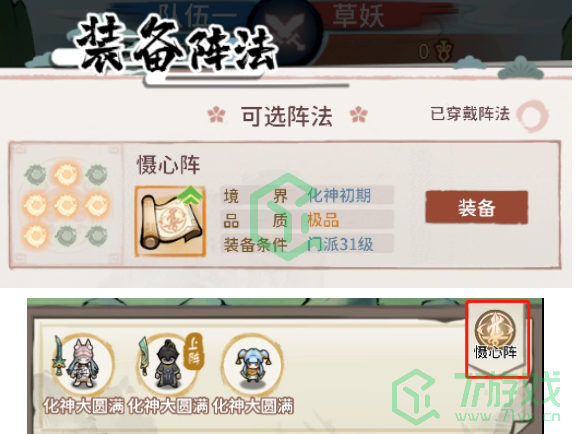The width and height of the screenshot is (576, 434).
Task: Click the 化神初期 realm value
Action: (339, 195)
